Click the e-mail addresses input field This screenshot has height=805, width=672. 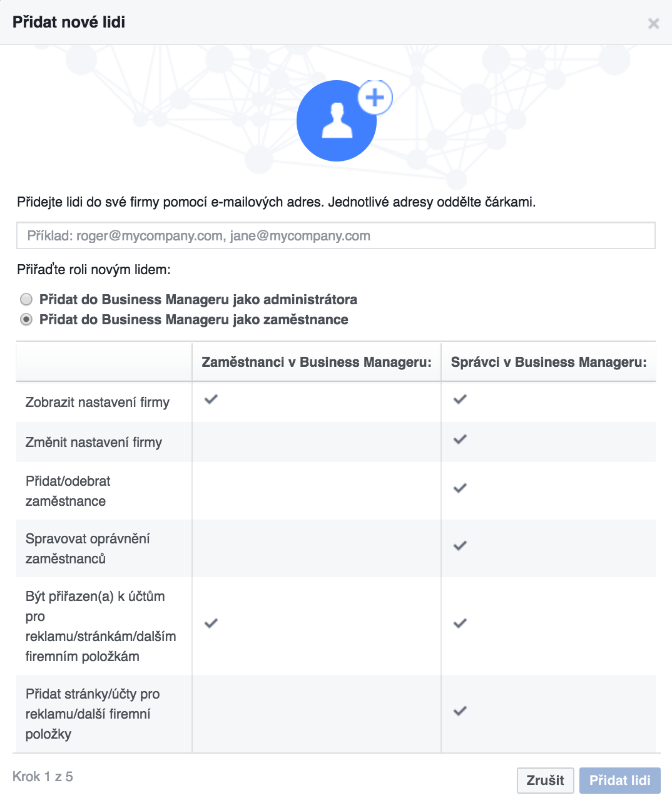tap(336, 235)
